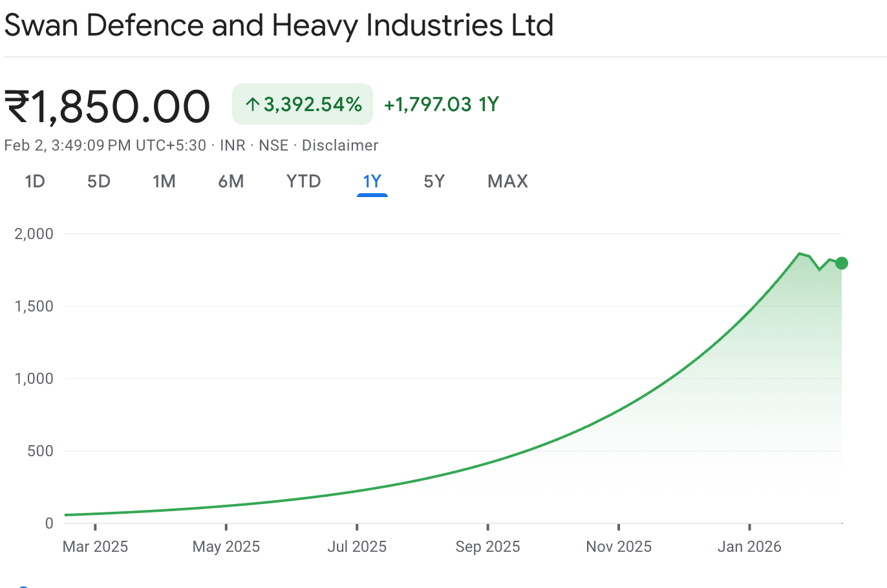This screenshot has width=887, height=588.
Task: Switch chart to 6M range
Action: click(231, 182)
